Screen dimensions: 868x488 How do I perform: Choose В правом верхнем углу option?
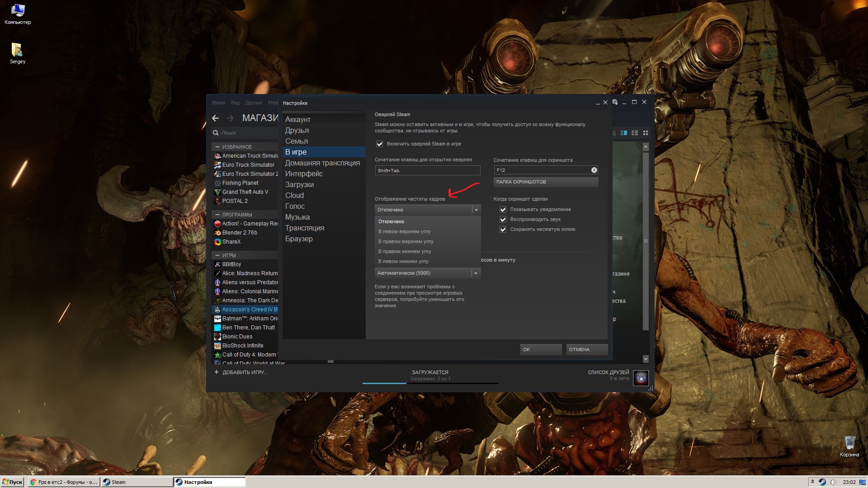pos(406,242)
